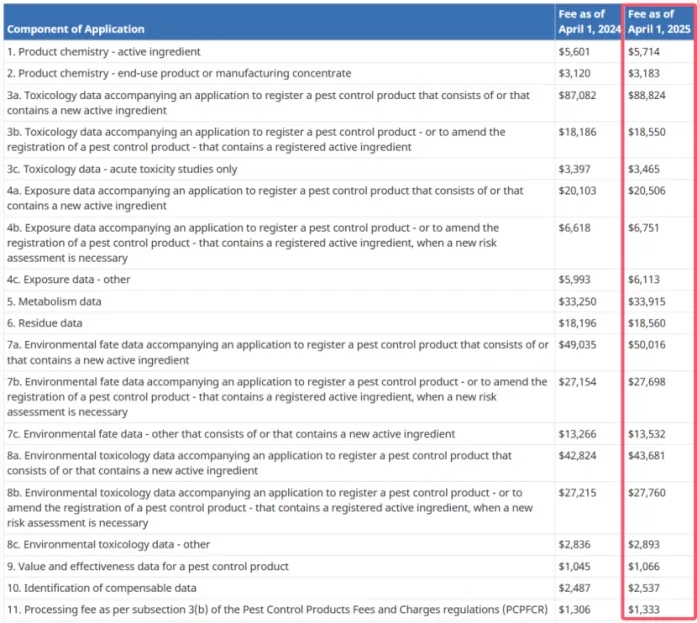The image size is (697, 623).
Task: Click the $49,035 environmental fate fee
Action: click(x=577, y=345)
